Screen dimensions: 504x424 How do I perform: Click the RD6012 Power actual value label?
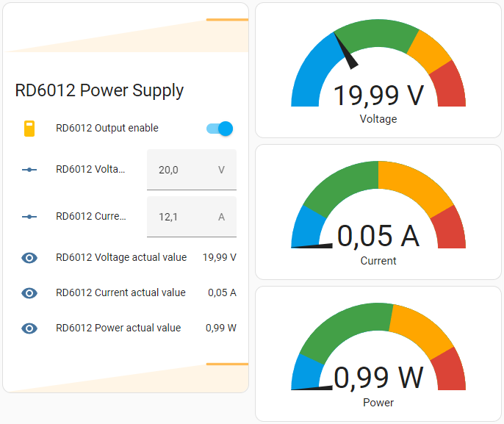[118, 328]
